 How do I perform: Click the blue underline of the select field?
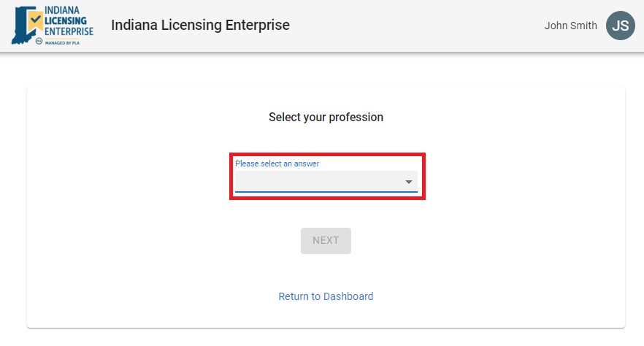click(326, 193)
